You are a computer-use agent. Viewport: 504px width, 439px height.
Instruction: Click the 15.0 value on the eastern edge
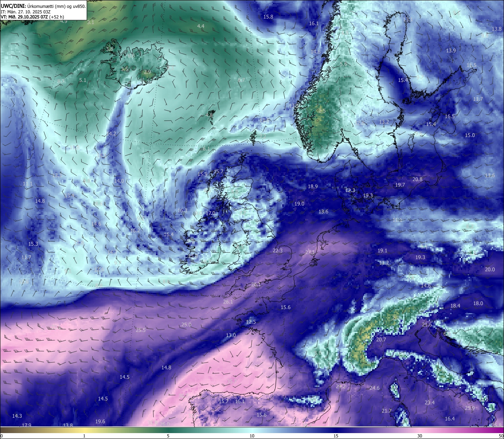pos(470,135)
